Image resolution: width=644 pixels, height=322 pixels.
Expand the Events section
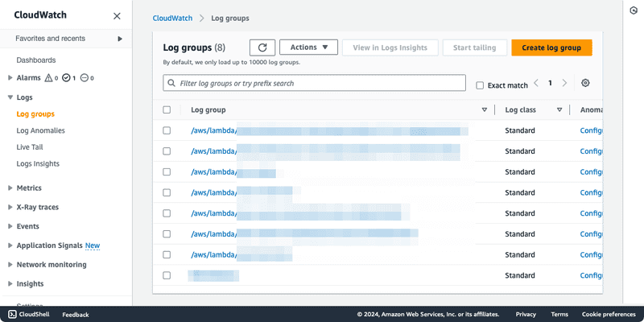pos(10,226)
